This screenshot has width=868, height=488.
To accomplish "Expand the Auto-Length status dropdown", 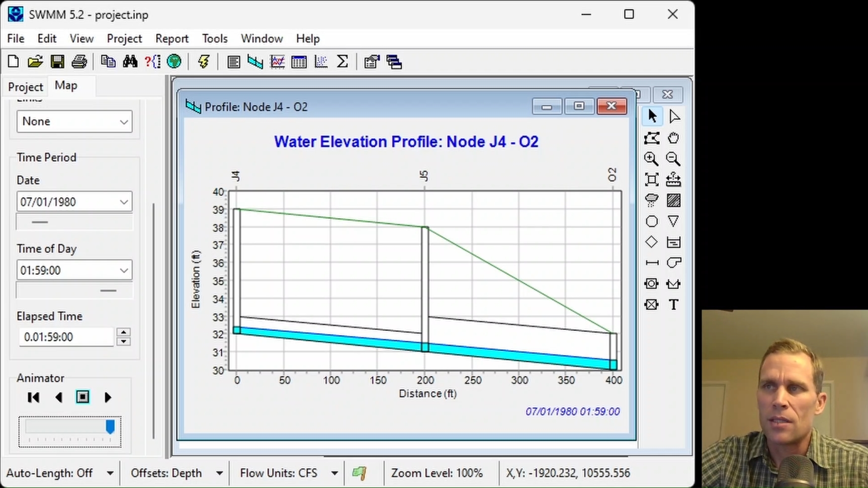I will pyautogui.click(x=110, y=473).
